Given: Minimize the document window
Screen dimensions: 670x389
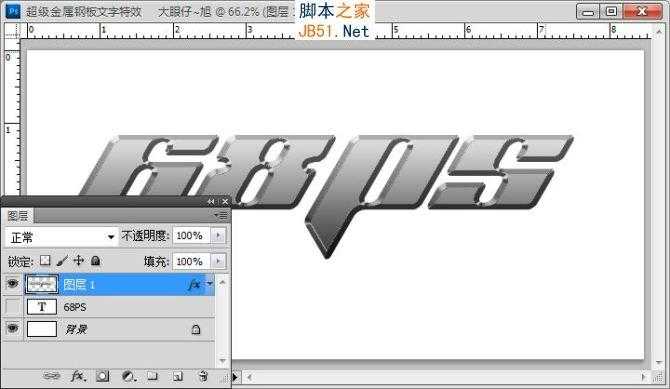Looking at the screenshot, I should click(x=588, y=12).
